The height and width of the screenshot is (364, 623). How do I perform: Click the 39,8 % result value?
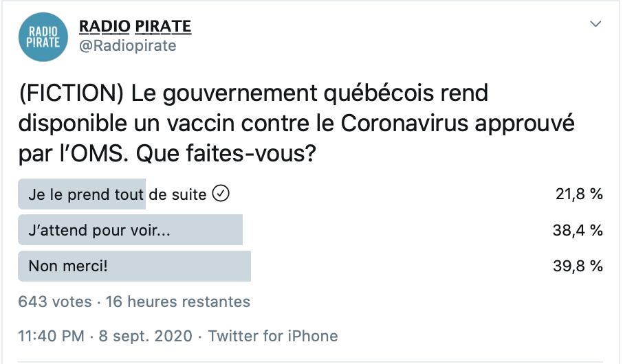pos(578,266)
